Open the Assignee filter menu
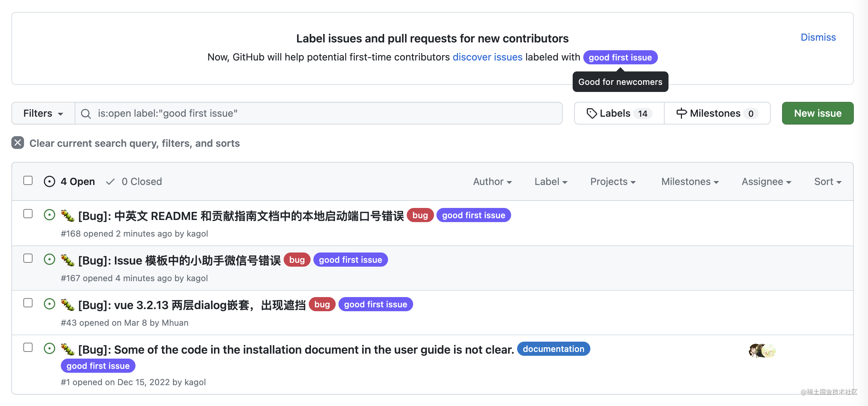 pos(766,182)
